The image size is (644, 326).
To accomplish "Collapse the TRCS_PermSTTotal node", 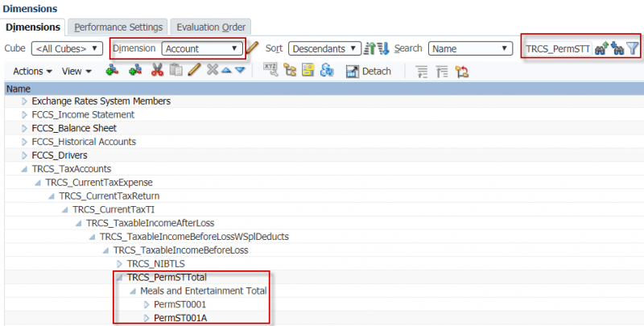I will point(119,278).
